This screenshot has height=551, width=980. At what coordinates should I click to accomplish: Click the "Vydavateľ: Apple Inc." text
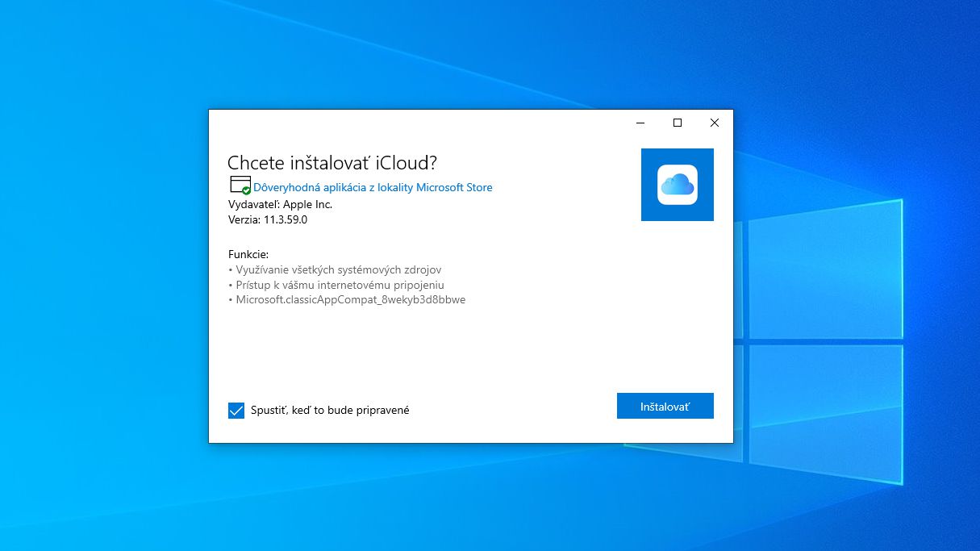click(280, 204)
